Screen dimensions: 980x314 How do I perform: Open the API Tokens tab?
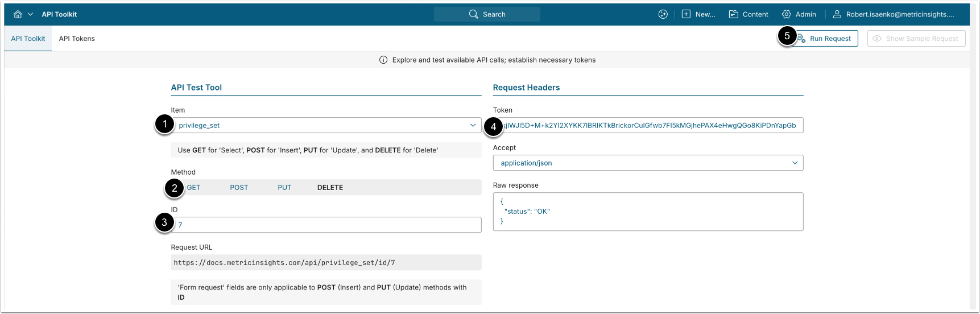[x=77, y=39]
